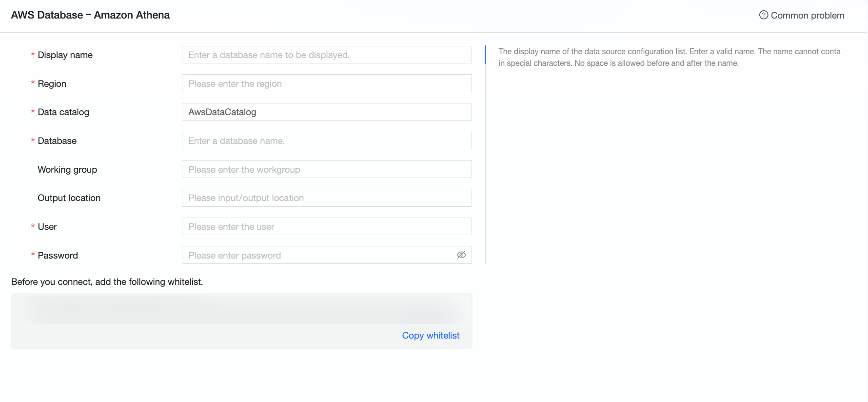Click the Display name field label
Viewport: 868px width, 402px height.
(65, 55)
